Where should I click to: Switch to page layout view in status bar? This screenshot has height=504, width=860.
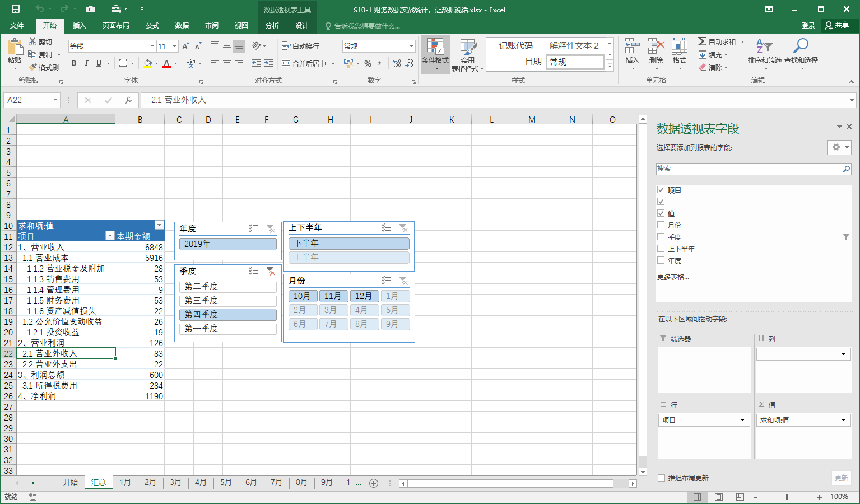tap(719, 497)
